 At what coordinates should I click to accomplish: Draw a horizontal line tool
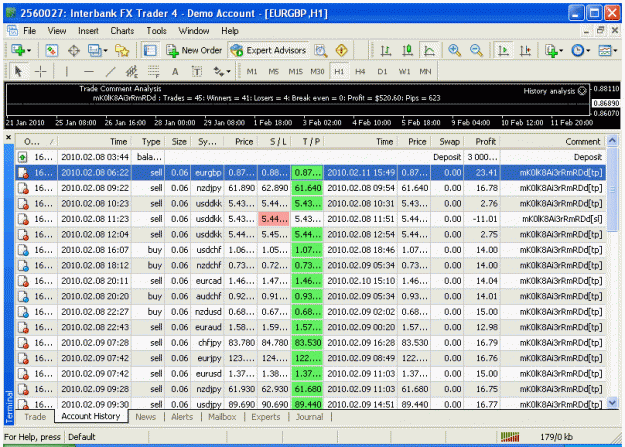(x=88, y=71)
